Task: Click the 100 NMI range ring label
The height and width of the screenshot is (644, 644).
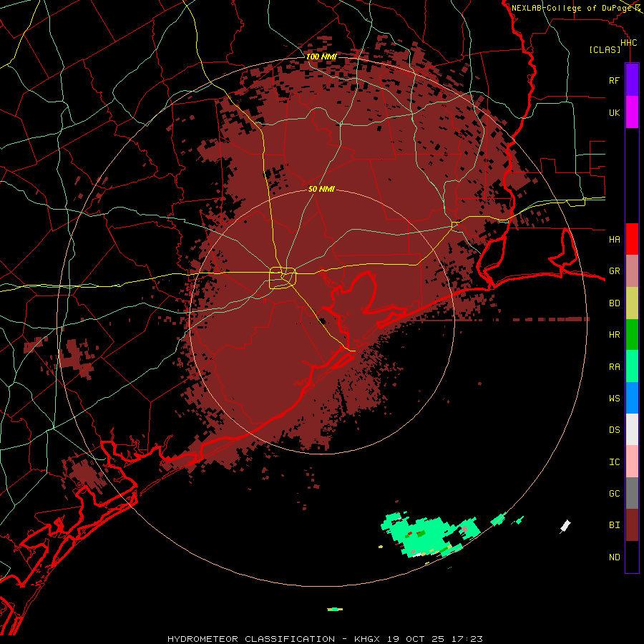Action: tap(321, 57)
